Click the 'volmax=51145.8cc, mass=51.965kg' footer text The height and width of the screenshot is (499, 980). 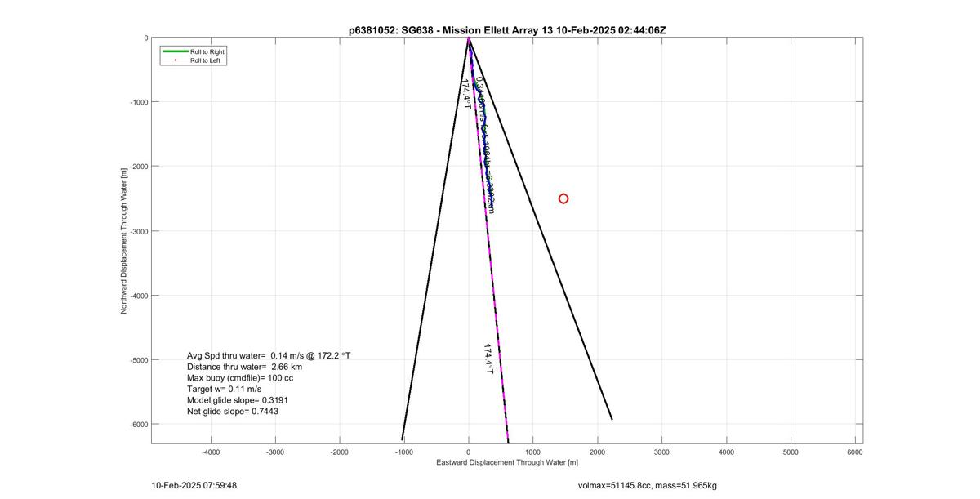point(647,485)
